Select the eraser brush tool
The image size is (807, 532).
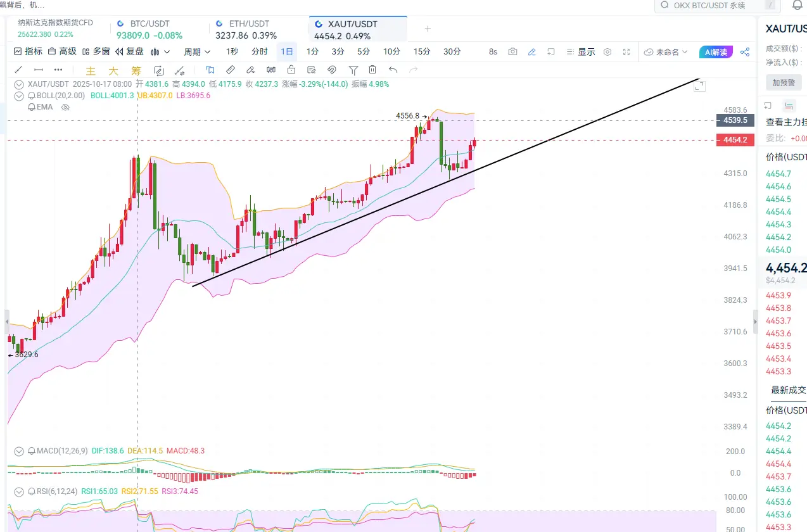point(251,70)
